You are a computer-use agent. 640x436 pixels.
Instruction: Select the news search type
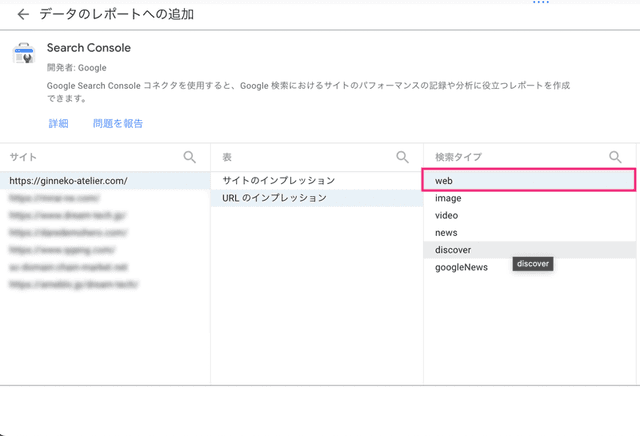point(530,233)
